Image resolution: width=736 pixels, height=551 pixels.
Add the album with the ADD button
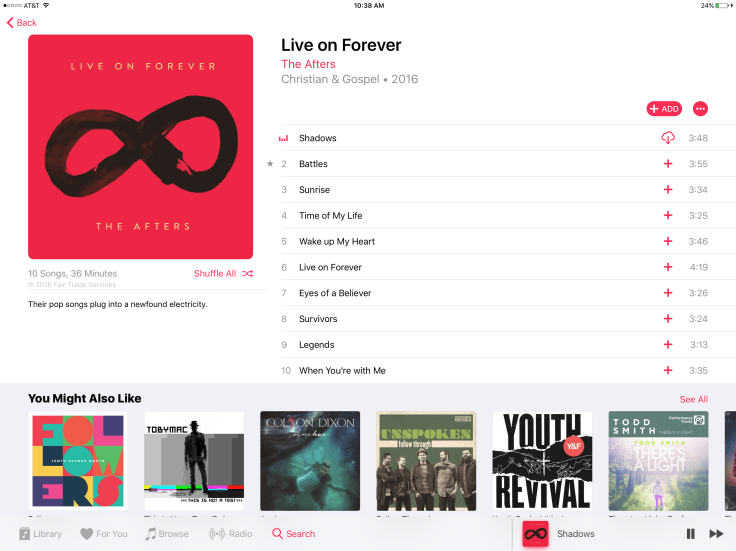(664, 109)
